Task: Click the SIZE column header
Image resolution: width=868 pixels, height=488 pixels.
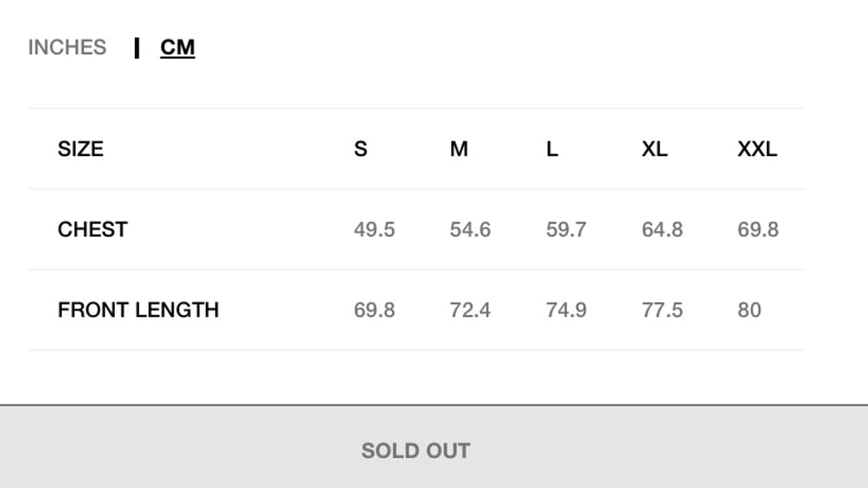Action: [x=81, y=149]
